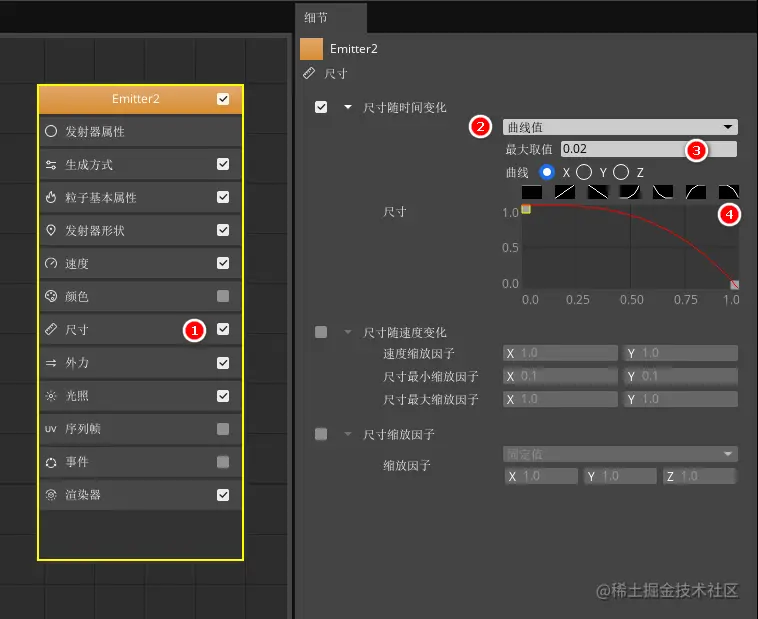Screen dimensions: 758x619
Task: Click the 生成方式 sliders icon
Action: click(51, 165)
